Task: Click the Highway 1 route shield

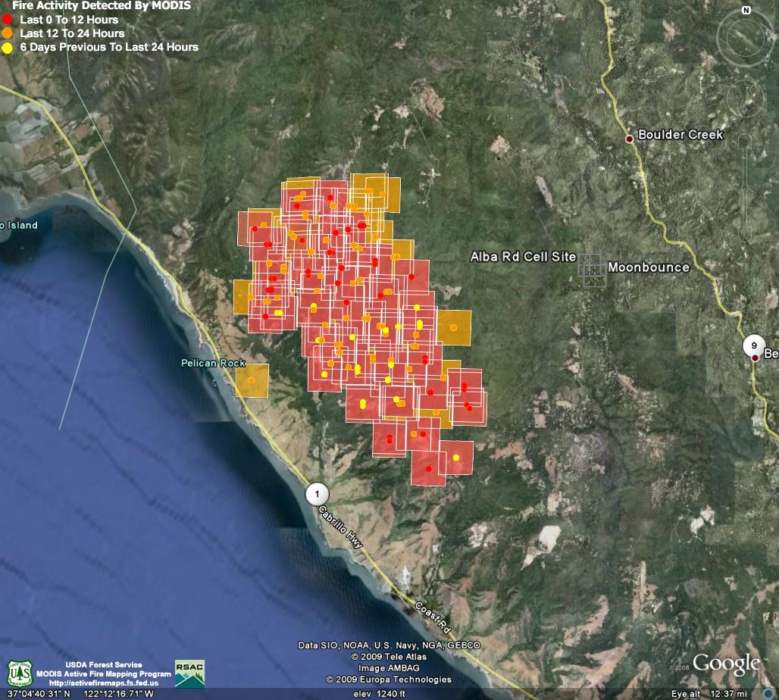Action: tap(316, 493)
